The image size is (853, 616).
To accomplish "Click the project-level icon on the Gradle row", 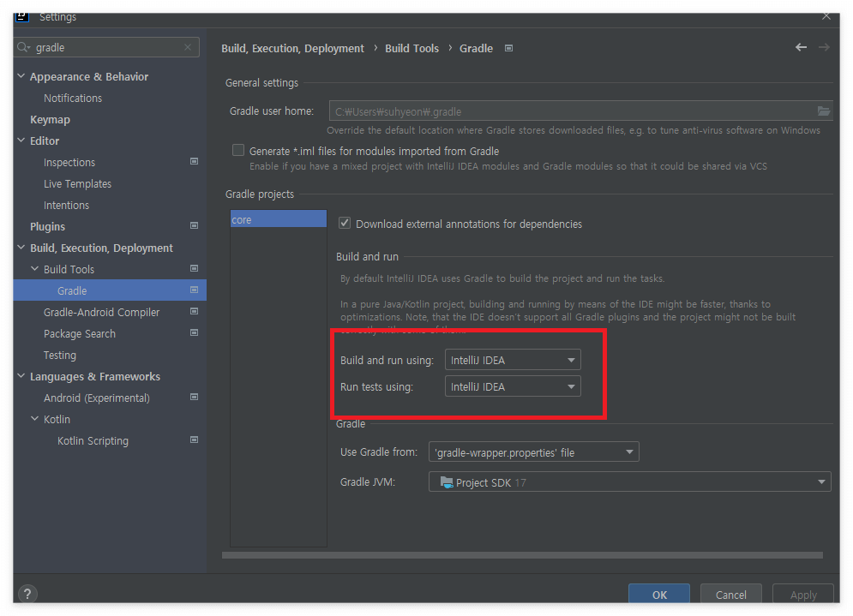I will click(x=195, y=290).
